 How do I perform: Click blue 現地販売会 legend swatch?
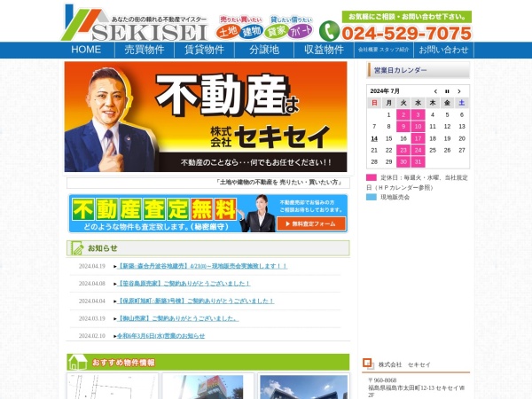pos(372,197)
